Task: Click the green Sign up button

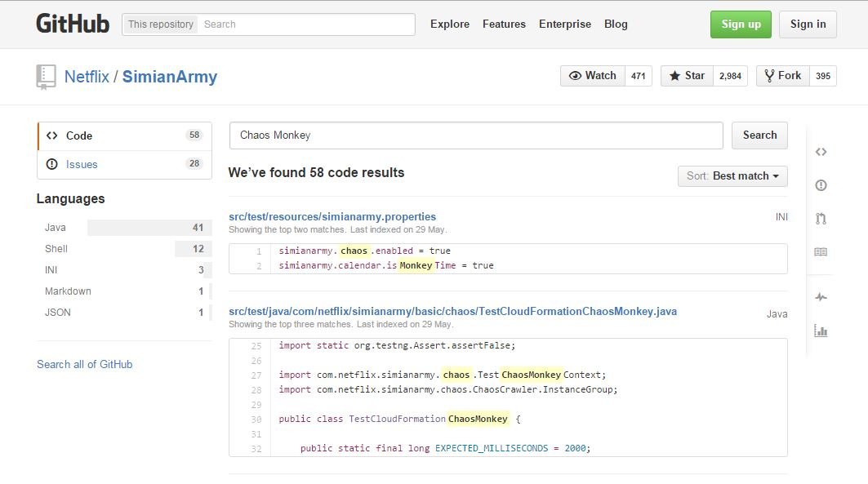Action: 741,24
